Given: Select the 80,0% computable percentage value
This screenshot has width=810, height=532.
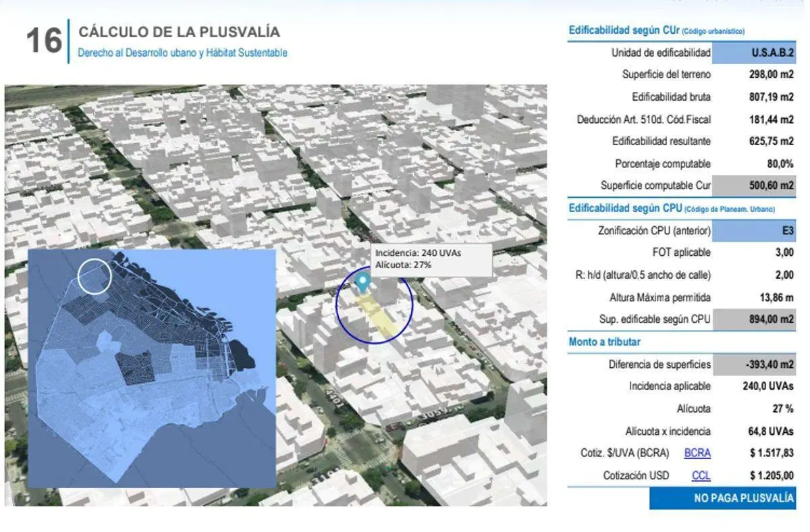Looking at the screenshot, I should (x=780, y=163).
